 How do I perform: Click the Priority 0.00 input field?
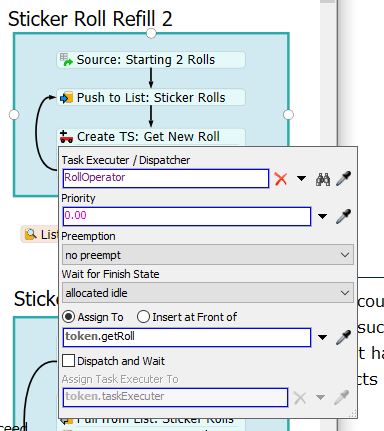187,216
